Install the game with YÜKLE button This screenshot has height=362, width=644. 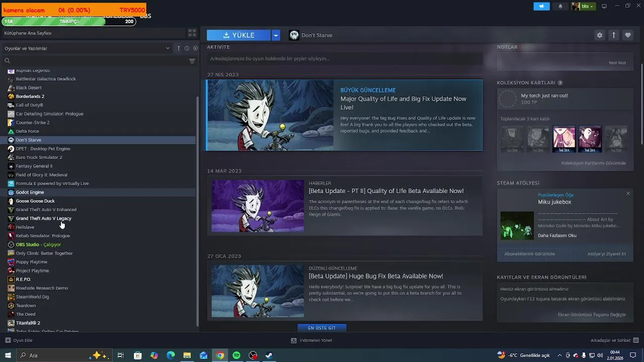coord(238,35)
